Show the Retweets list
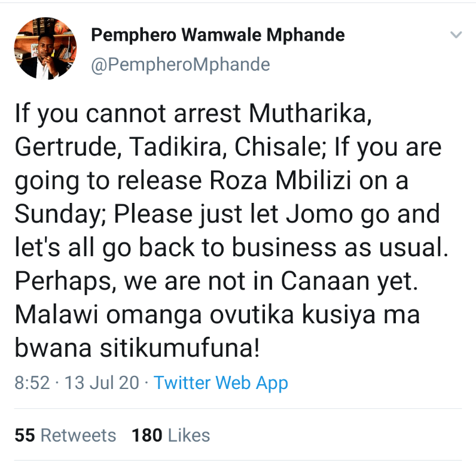Viewport: 476px width, 462px height. point(78,435)
